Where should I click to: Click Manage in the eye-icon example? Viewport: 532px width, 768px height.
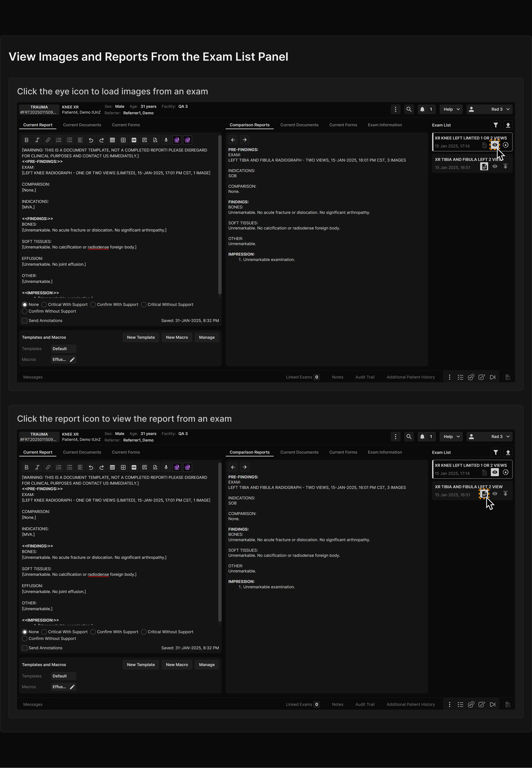click(207, 337)
